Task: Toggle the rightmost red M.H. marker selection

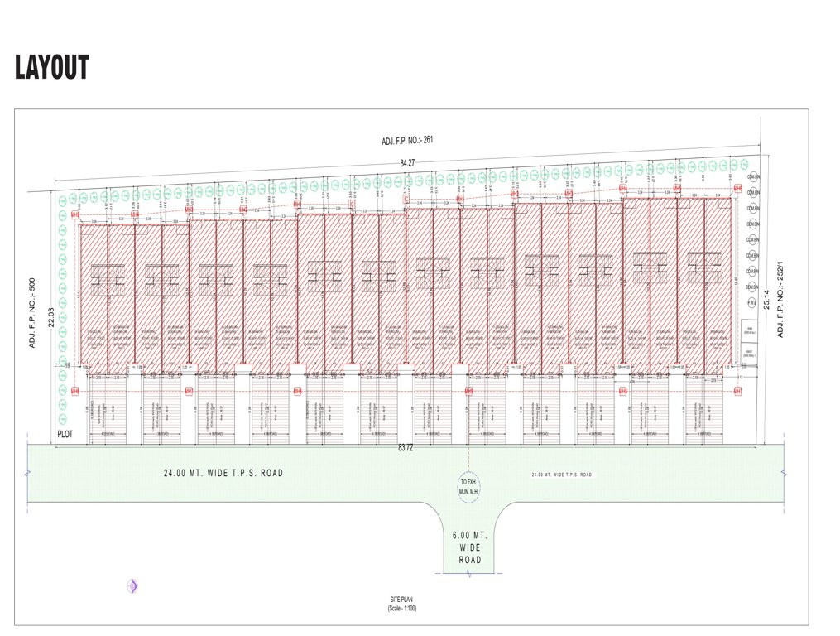Action: coord(737,391)
